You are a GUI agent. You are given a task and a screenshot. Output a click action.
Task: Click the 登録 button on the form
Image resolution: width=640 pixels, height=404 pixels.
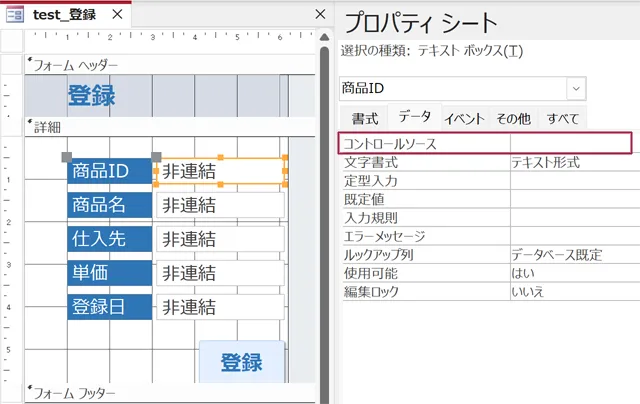point(241,362)
